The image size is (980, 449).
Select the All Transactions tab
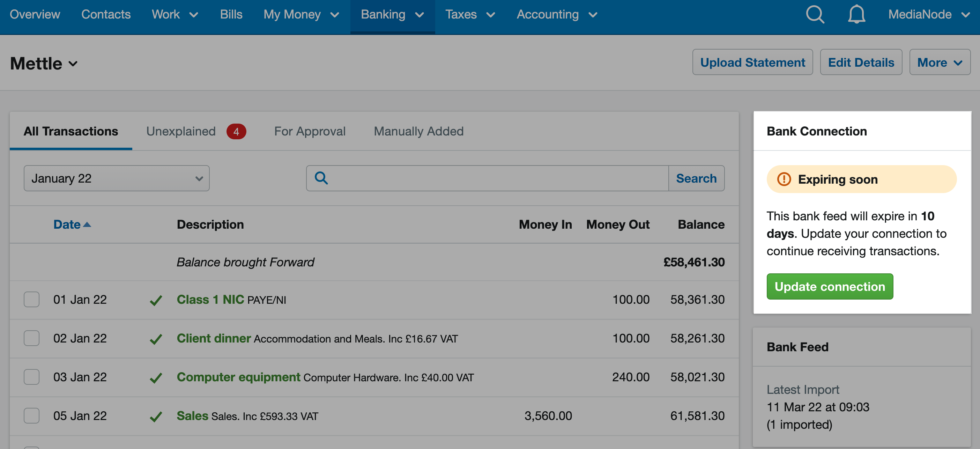coord(71,131)
